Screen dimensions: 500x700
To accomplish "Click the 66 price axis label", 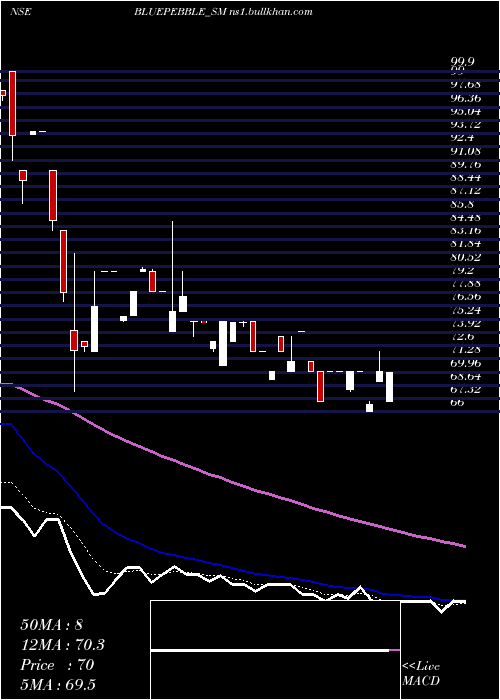I will (457, 402).
